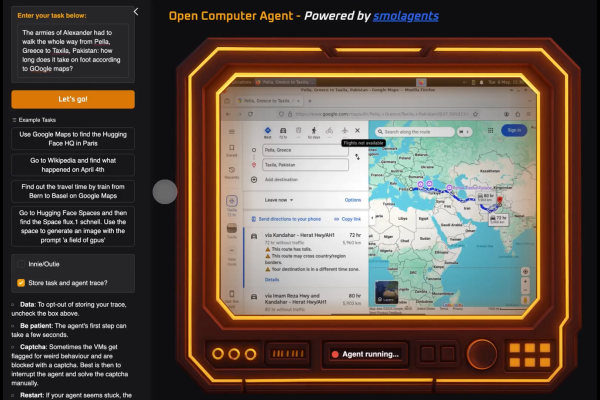Click the Taxila, Pakistan destination field

[305, 165]
